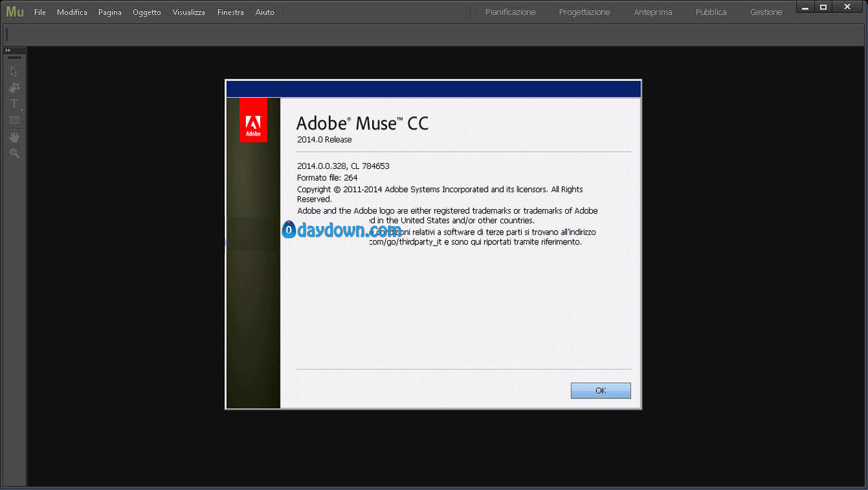Maximize the Muse window
Image resolution: width=868 pixels, height=490 pixels.
tap(823, 7)
